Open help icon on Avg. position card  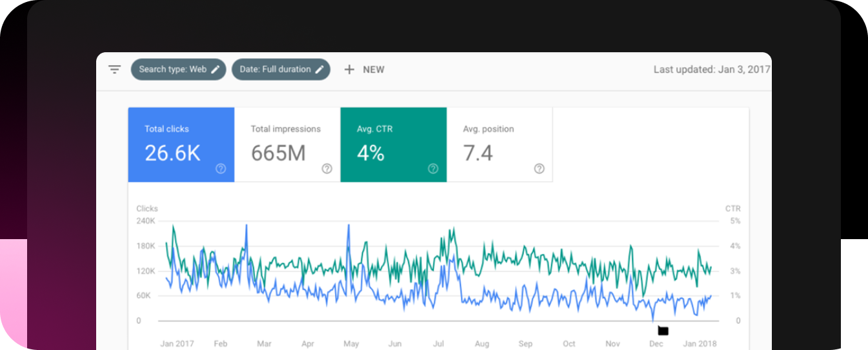point(540,169)
